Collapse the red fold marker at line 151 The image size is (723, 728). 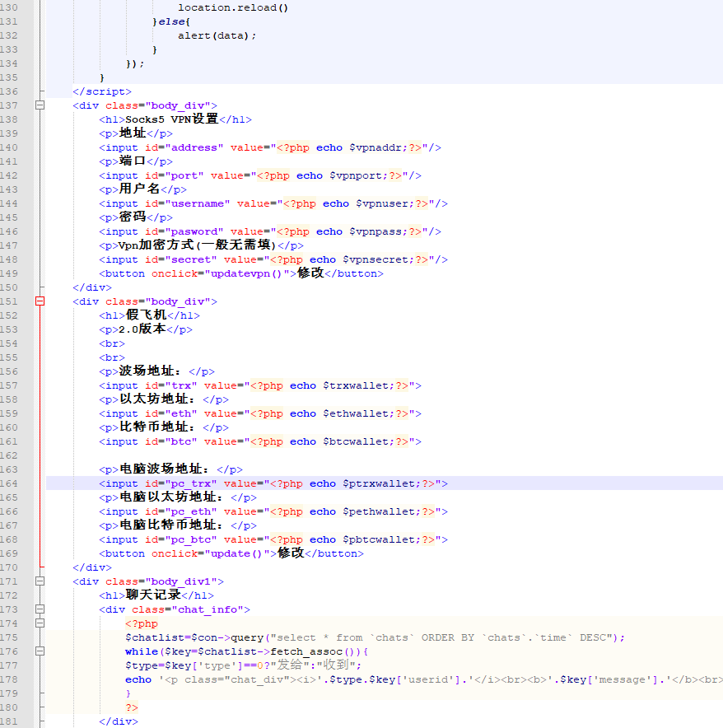click(40, 301)
